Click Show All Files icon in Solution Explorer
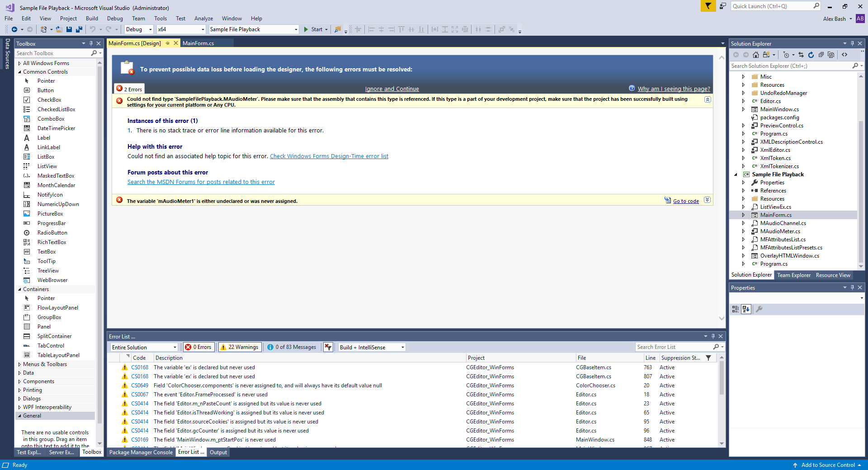Image resolution: width=868 pixels, height=470 pixels. tap(831, 55)
